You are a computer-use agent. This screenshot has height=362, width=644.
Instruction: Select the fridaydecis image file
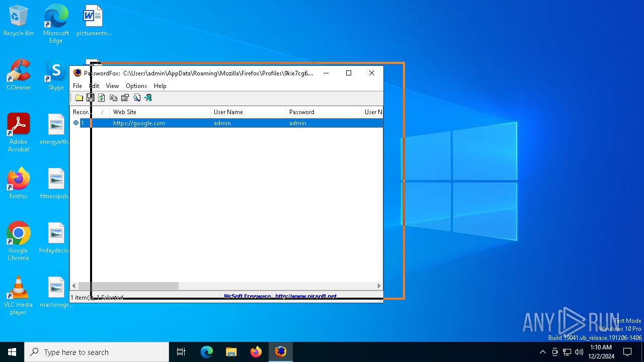point(55,238)
